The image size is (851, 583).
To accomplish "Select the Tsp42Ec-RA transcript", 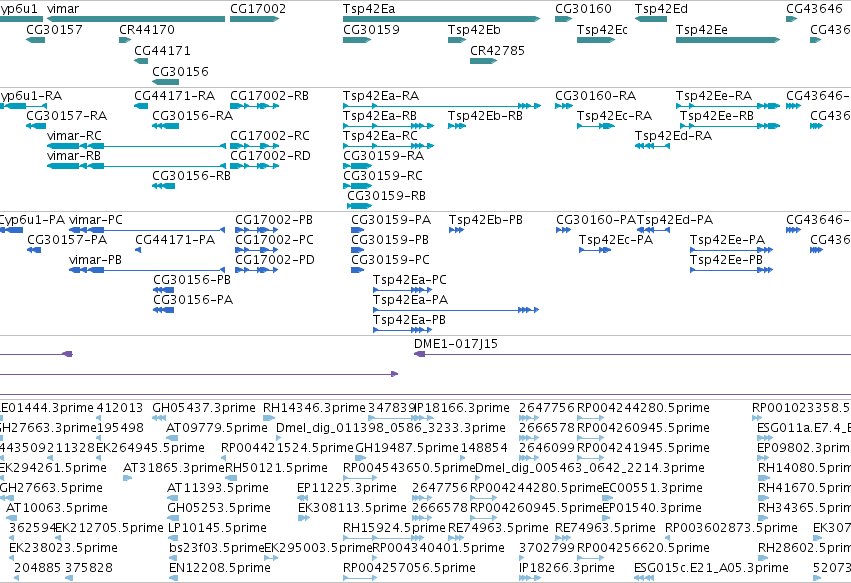I will (x=596, y=126).
